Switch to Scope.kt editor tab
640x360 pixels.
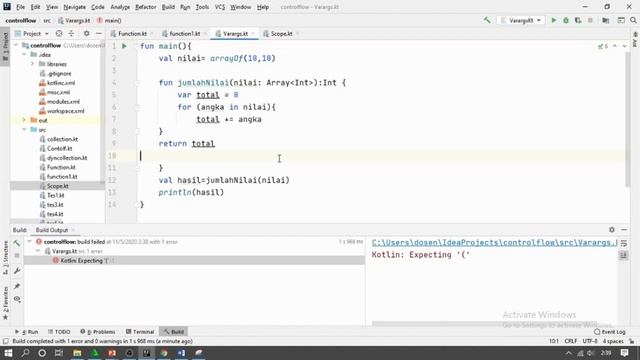tap(281, 33)
